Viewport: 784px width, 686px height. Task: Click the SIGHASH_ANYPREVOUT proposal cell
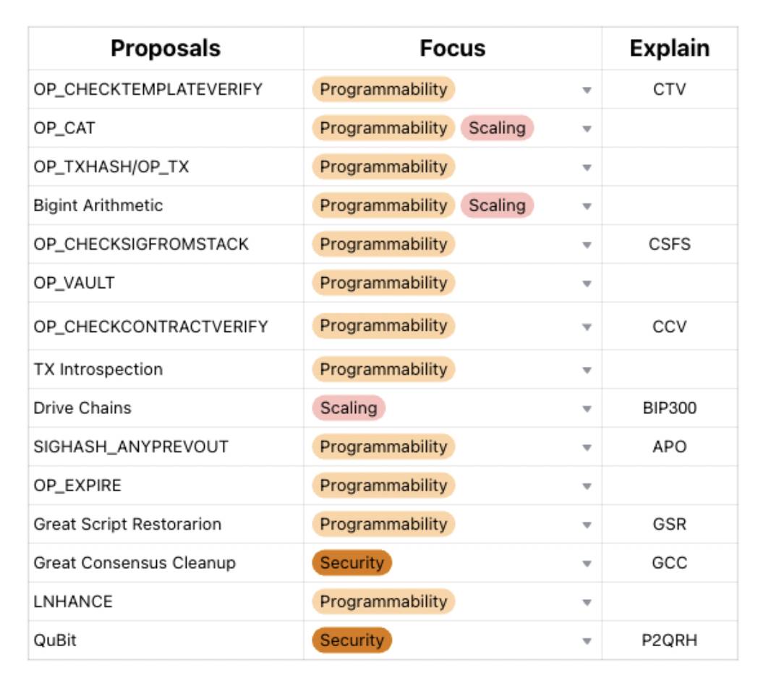coord(131,447)
